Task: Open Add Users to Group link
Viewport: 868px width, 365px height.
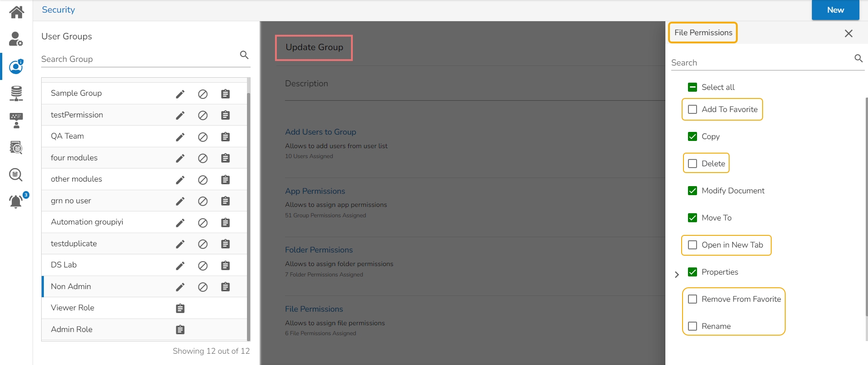Action: tap(321, 132)
